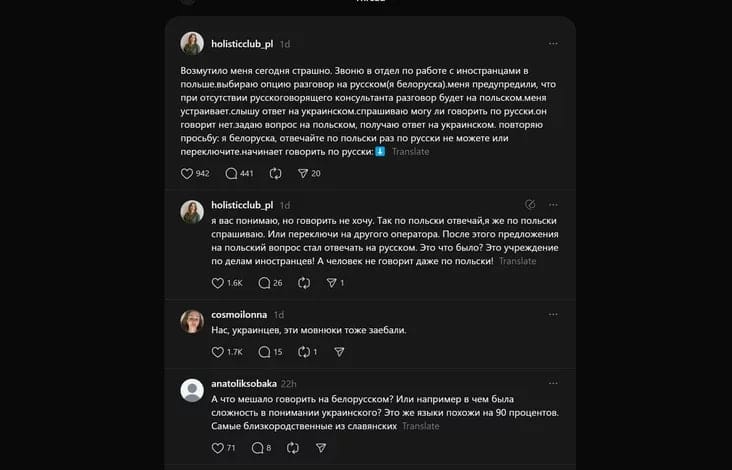This screenshot has height=470, width=732.
Task: Translate the first holisticclub_pl post
Action: coord(410,152)
